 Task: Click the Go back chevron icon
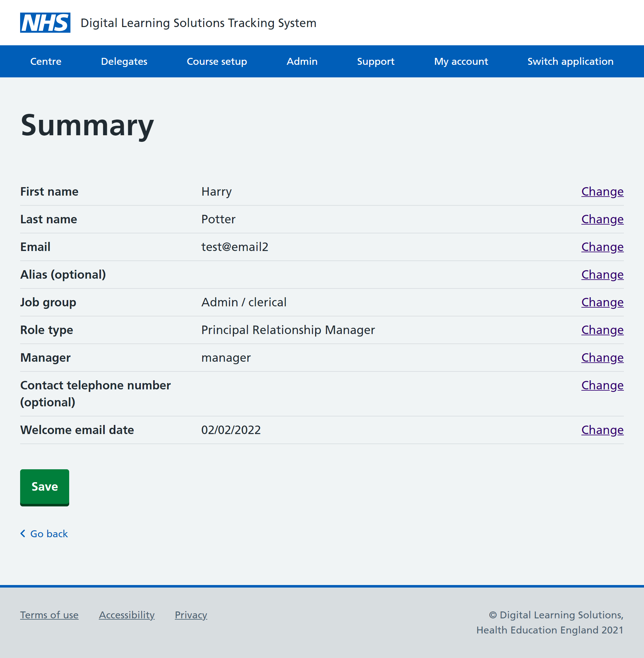point(23,533)
